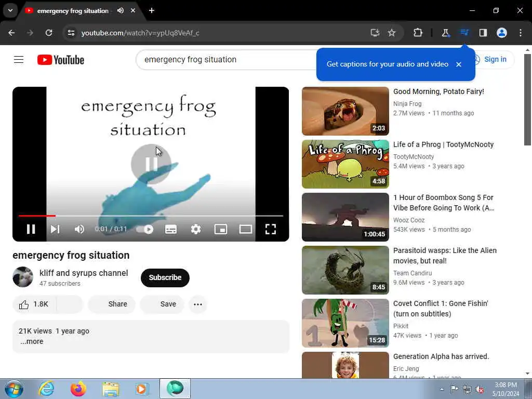
Task: Close the 'Get captions' popup
Action: (x=459, y=64)
